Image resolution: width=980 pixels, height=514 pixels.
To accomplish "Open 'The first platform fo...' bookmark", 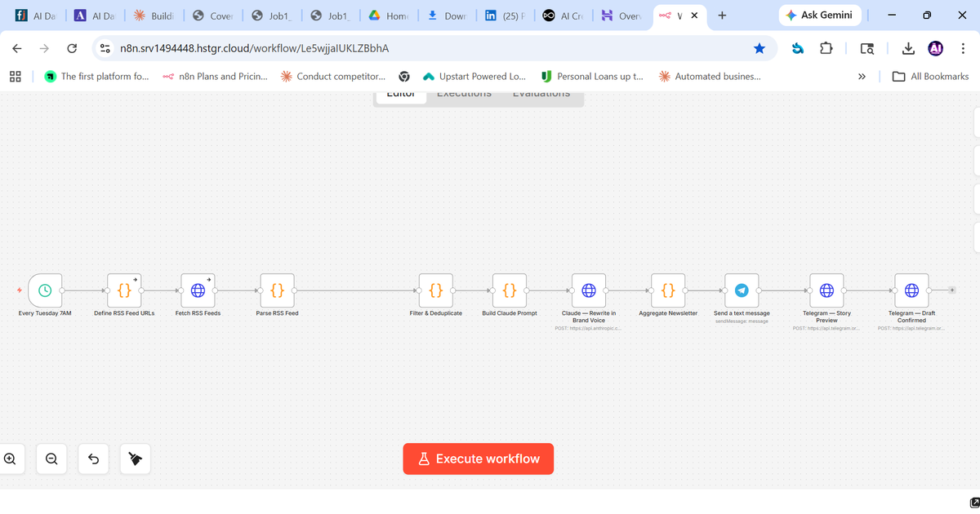I will (x=96, y=77).
